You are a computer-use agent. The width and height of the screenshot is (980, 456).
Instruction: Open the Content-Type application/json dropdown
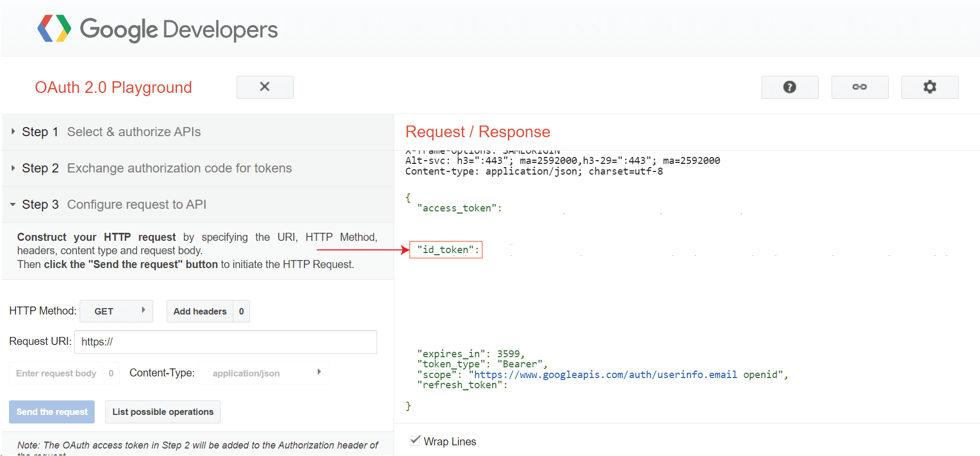point(263,373)
